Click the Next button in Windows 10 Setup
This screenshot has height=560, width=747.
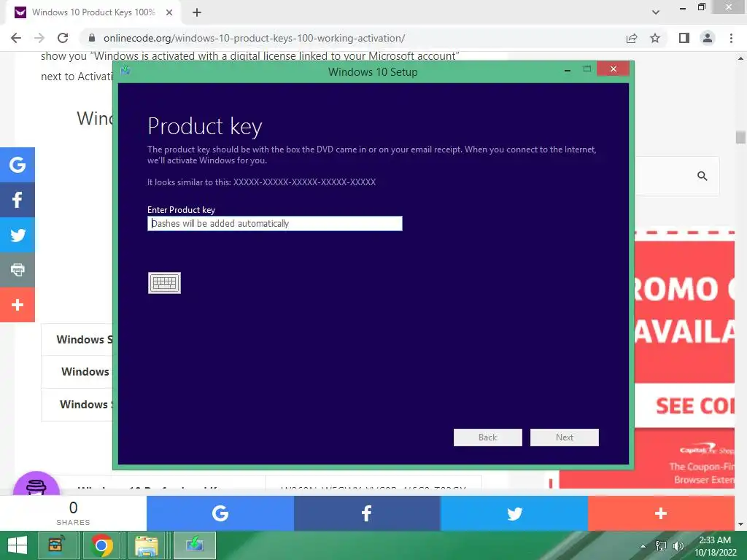coord(565,437)
